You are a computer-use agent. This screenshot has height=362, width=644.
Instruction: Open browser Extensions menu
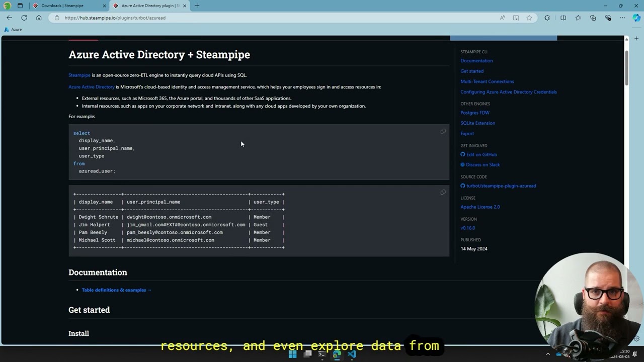click(x=547, y=18)
